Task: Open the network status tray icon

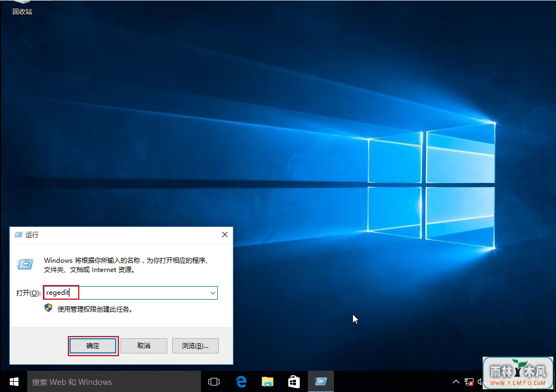Action: (469, 382)
